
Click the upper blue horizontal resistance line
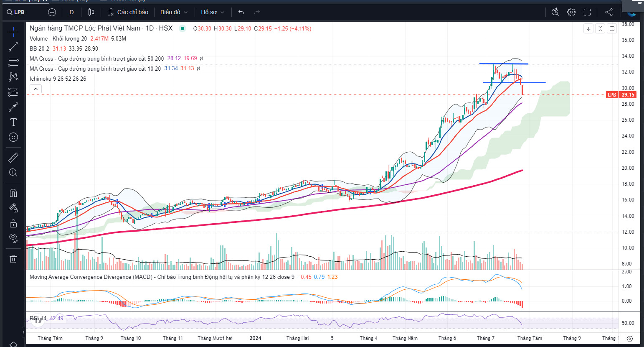(x=504, y=64)
